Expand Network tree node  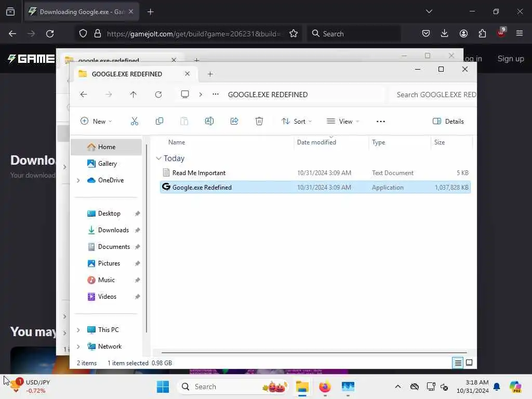click(x=78, y=347)
